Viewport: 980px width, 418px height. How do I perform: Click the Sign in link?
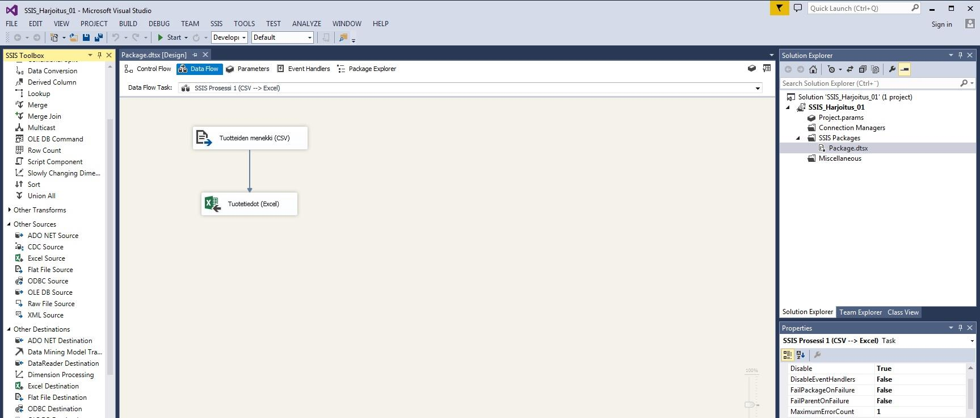941,24
